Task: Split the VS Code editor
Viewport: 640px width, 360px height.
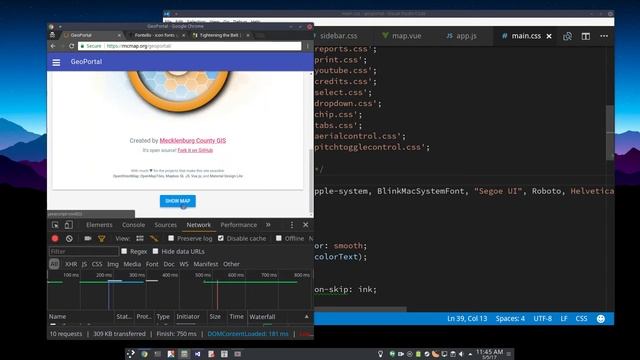Action: pos(586,36)
